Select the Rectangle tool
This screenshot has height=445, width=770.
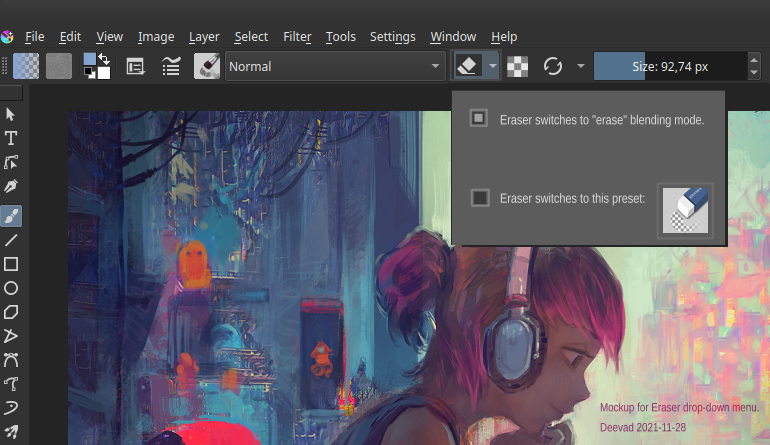[11, 264]
